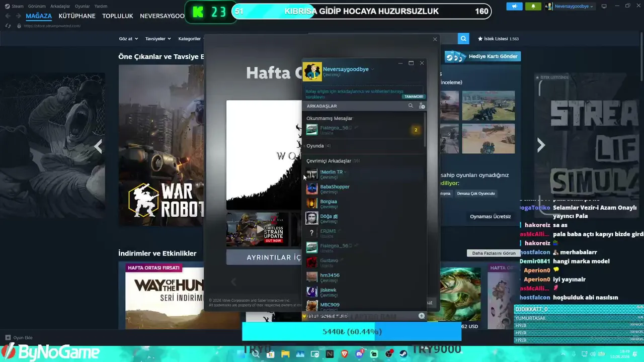Screen dimensions: 644x362
Task: Open the Arkadaşlar menu
Action: point(60,6)
